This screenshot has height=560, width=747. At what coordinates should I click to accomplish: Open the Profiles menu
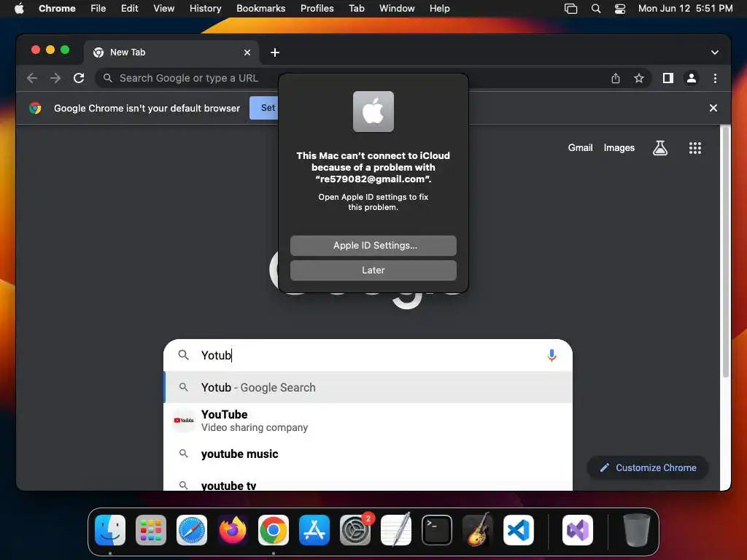coord(317,9)
